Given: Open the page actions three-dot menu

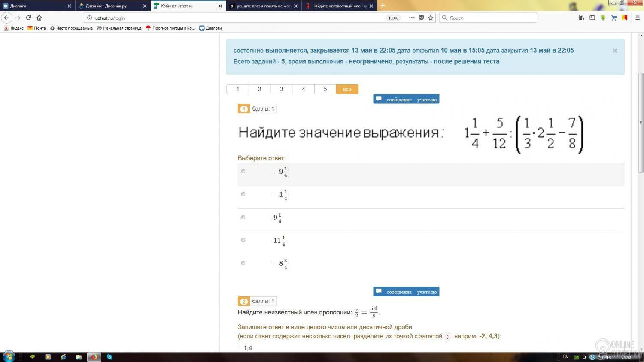Looking at the screenshot, I should tap(411, 18).
